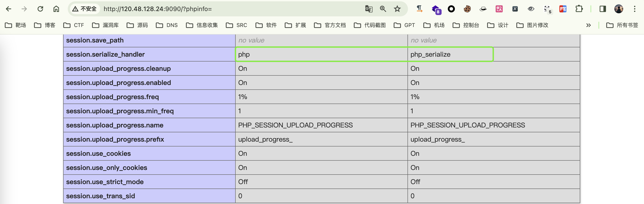Image resolution: width=644 pixels, height=204 pixels.
Task: Click the master upload_progress_ value
Action: pos(438,139)
